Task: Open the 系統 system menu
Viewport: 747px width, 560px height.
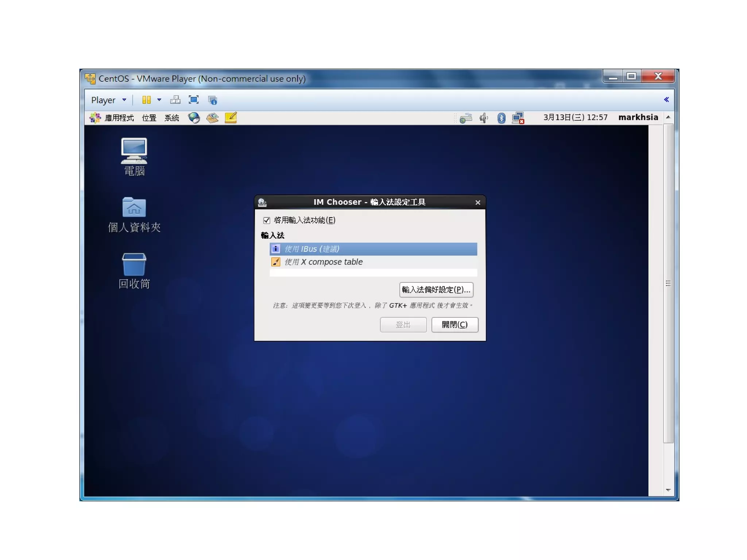Action: pos(172,118)
